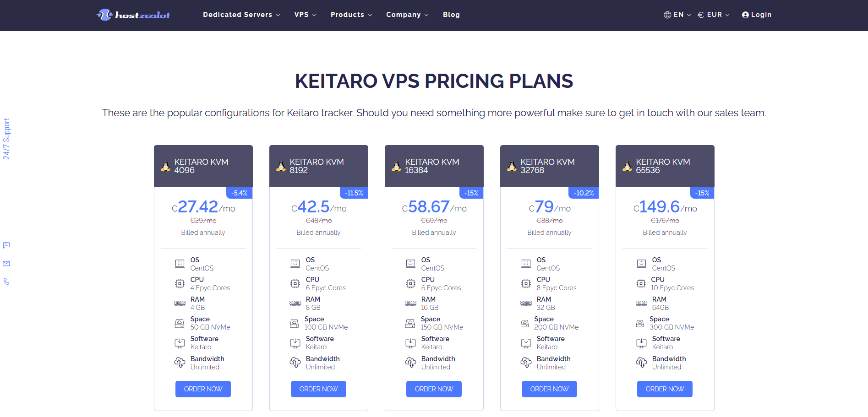Order the Keitaro KVM 65536 plan
The image size is (868, 417).
tap(665, 389)
